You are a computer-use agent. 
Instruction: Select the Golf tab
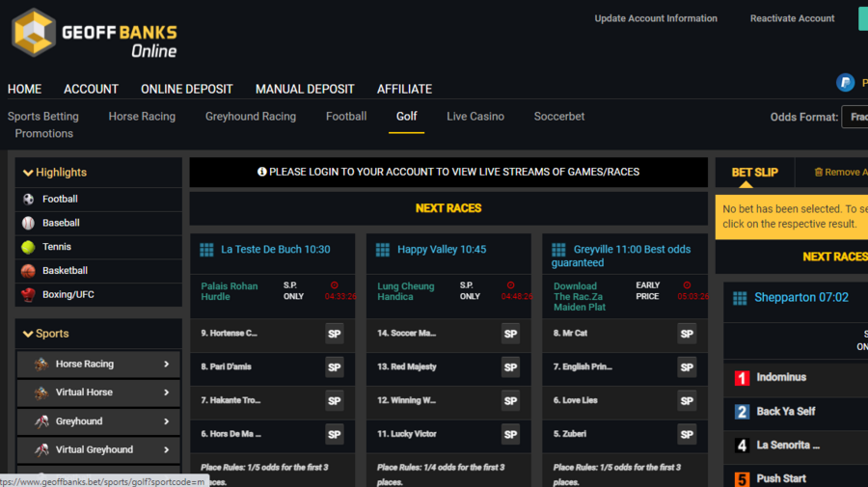click(x=406, y=117)
